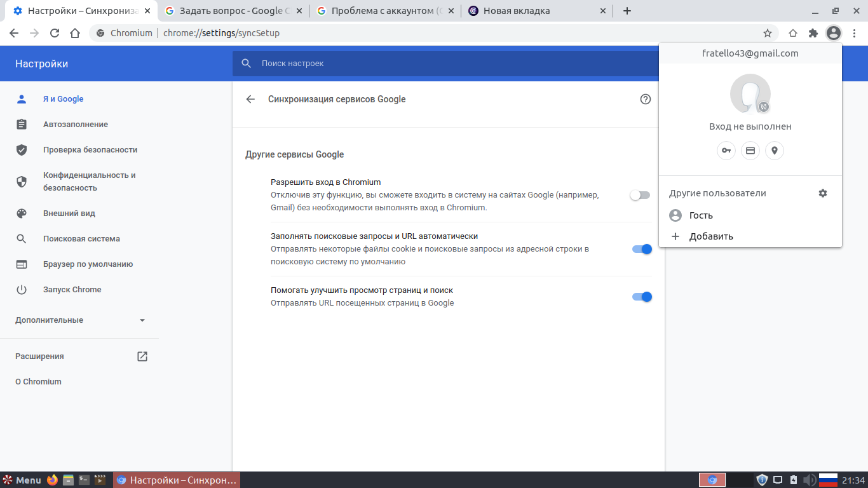Image resolution: width=868 pixels, height=488 pixels.
Task: Click into the 'Поиск настроек' search field
Action: 445,64
